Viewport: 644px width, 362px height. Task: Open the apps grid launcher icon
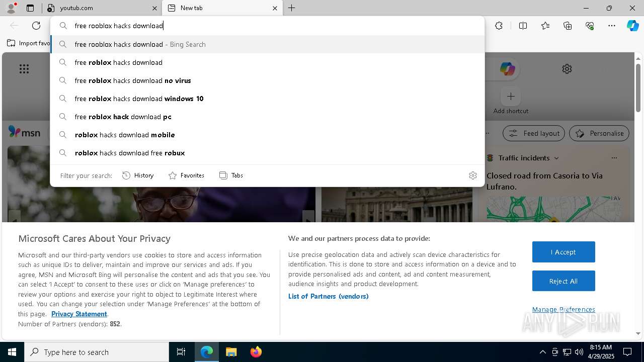pyautogui.click(x=24, y=69)
